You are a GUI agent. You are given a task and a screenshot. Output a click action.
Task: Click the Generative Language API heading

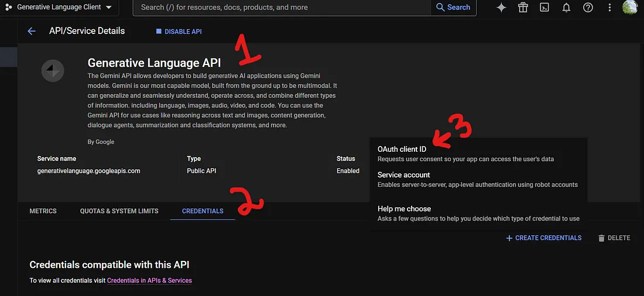pyautogui.click(x=154, y=63)
